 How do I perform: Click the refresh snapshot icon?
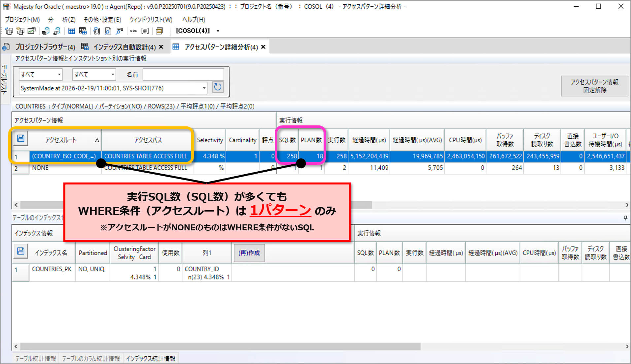pos(218,87)
